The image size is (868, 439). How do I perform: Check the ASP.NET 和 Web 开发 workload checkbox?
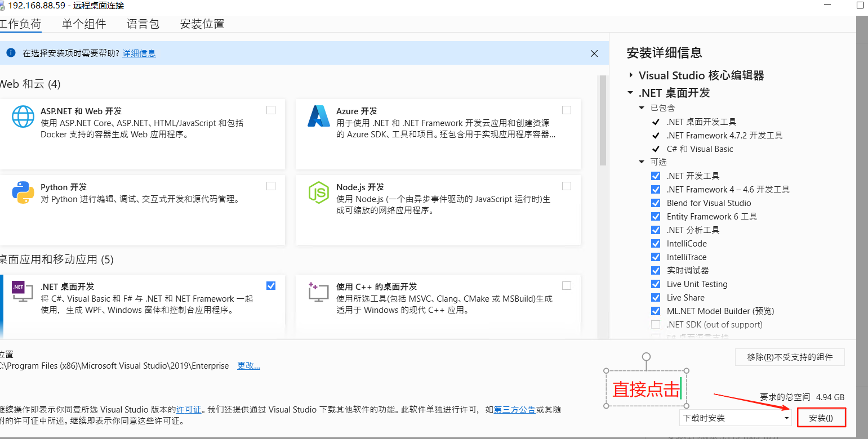coord(271,110)
